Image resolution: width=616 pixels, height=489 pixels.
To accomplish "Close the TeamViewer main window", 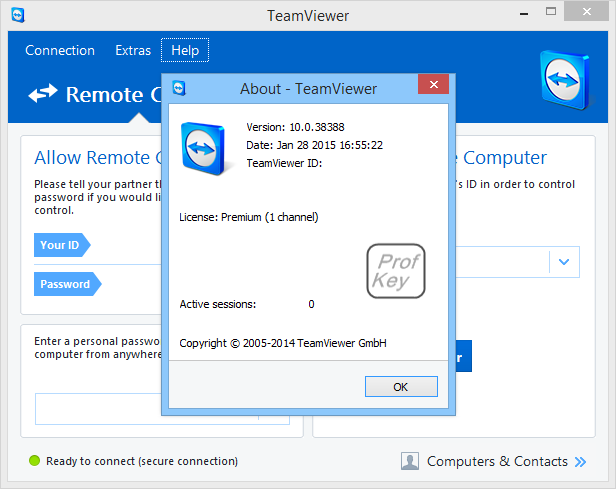I will click(587, 12).
